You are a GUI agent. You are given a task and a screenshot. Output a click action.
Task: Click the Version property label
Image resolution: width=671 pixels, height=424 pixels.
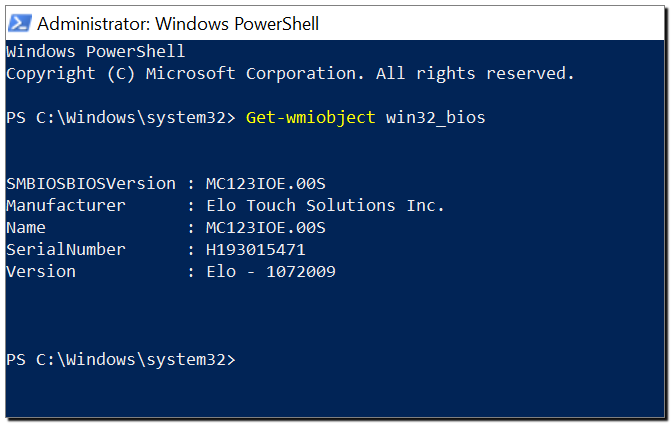click(41, 272)
